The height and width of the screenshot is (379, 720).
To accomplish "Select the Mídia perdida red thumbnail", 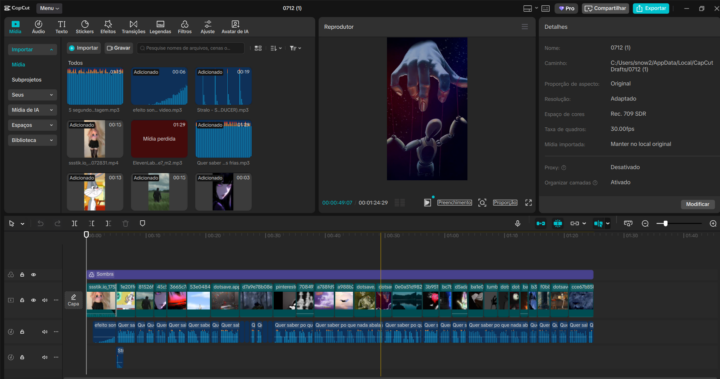I will (159, 139).
